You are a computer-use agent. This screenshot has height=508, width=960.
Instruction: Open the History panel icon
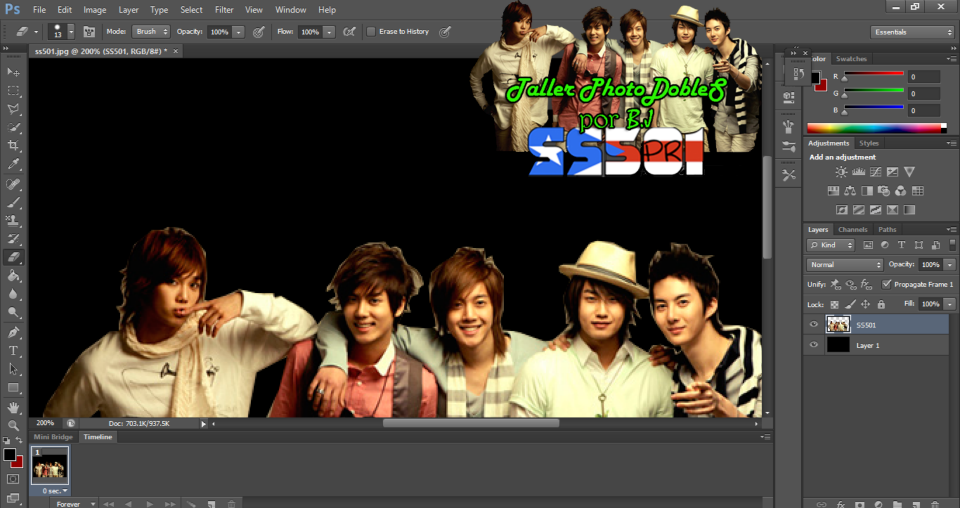pyautogui.click(x=798, y=74)
